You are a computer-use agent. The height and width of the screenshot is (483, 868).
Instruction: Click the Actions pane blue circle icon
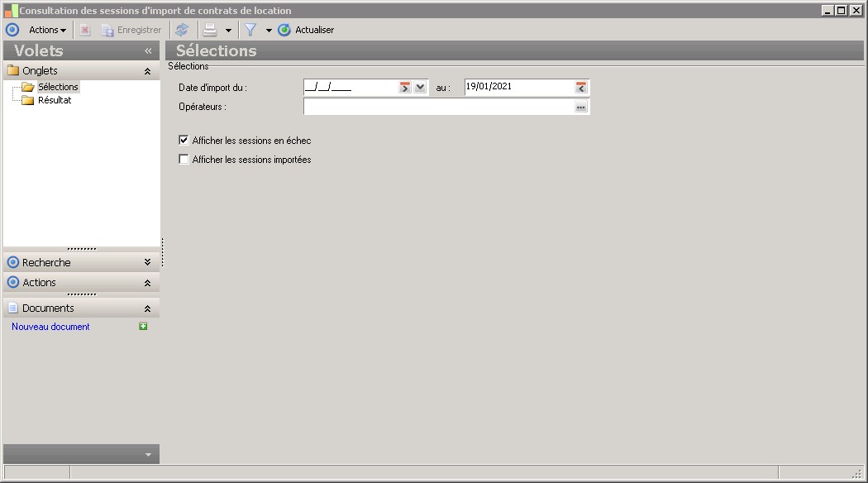(x=12, y=282)
